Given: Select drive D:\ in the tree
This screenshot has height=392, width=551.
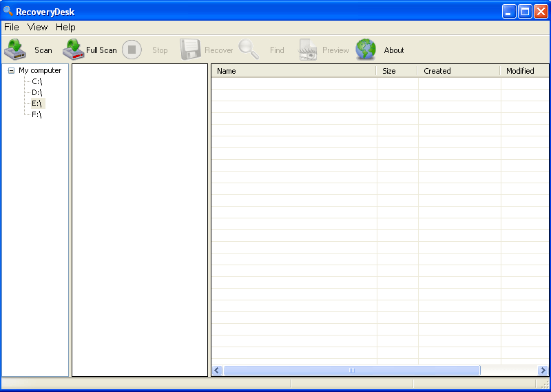Looking at the screenshot, I should coord(37,92).
